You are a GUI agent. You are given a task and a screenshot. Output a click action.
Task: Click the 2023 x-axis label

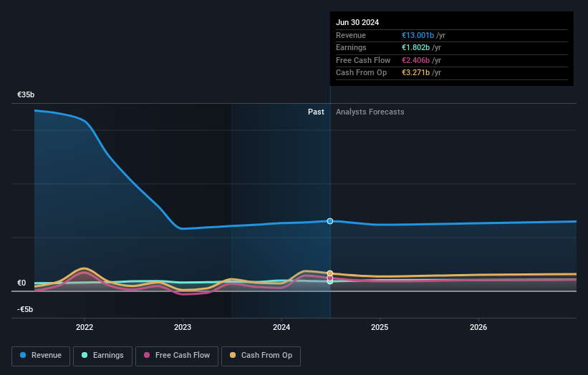pyautogui.click(x=183, y=327)
